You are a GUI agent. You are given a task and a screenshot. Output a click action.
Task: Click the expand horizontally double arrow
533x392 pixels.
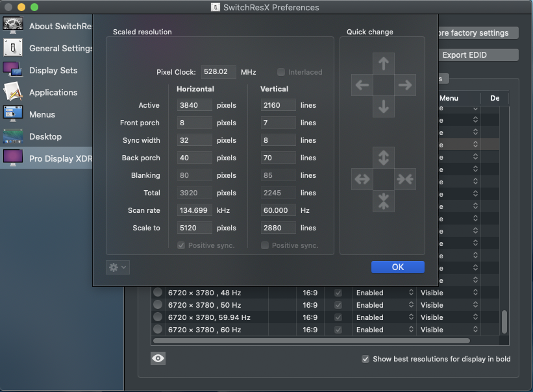coord(362,179)
